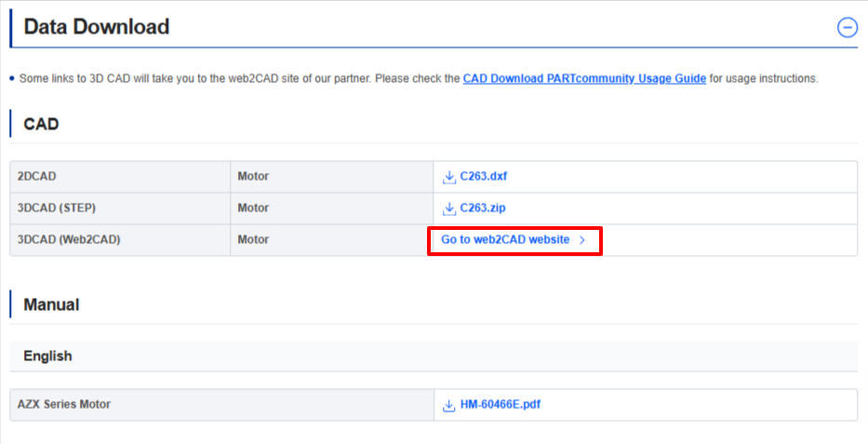Collapse the Data Download section
The height and width of the screenshot is (444, 868).
[847, 27]
